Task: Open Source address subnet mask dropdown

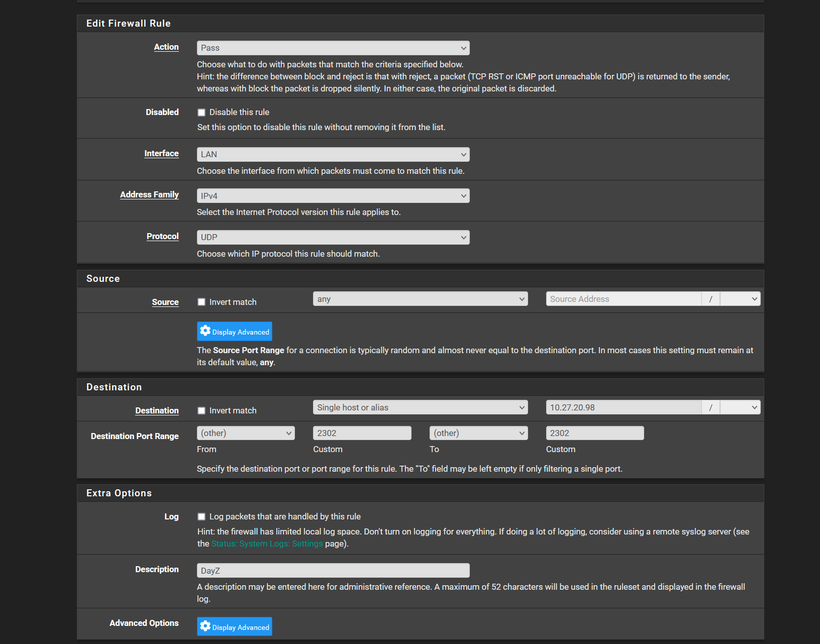Action: pyautogui.click(x=740, y=299)
